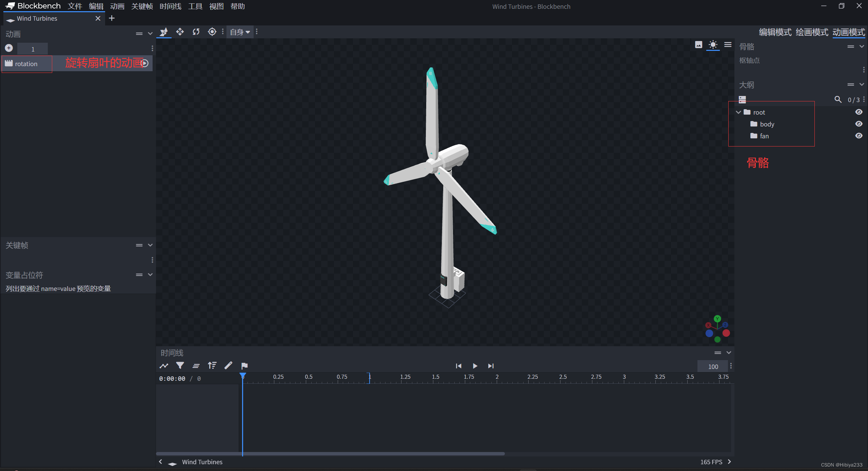The image size is (868, 471).
Task: Hide the fan group eye icon
Action: (859, 136)
